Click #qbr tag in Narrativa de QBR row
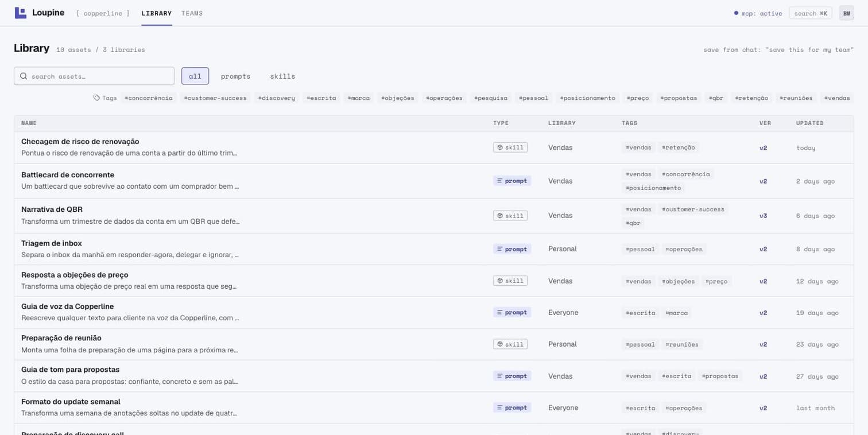The height and width of the screenshot is (435, 868). tap(633, 223)
